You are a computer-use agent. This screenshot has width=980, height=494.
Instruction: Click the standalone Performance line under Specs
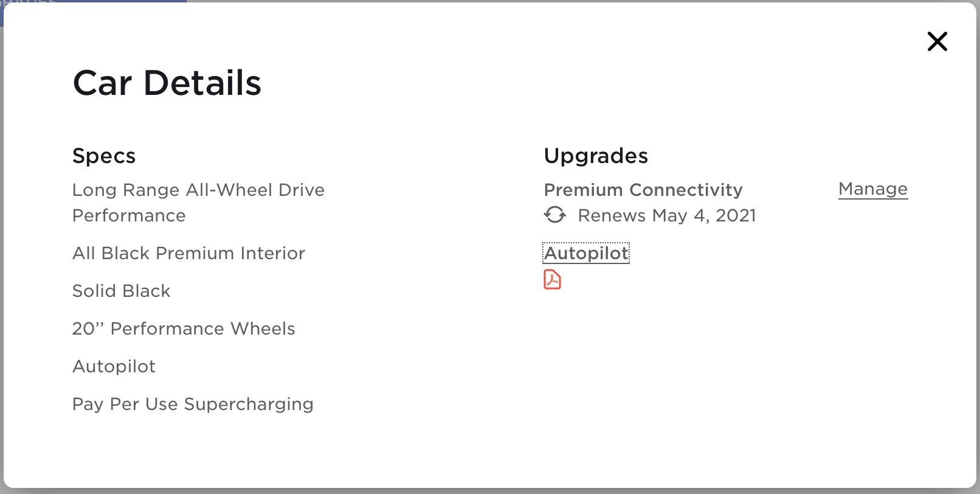(129, 215)
